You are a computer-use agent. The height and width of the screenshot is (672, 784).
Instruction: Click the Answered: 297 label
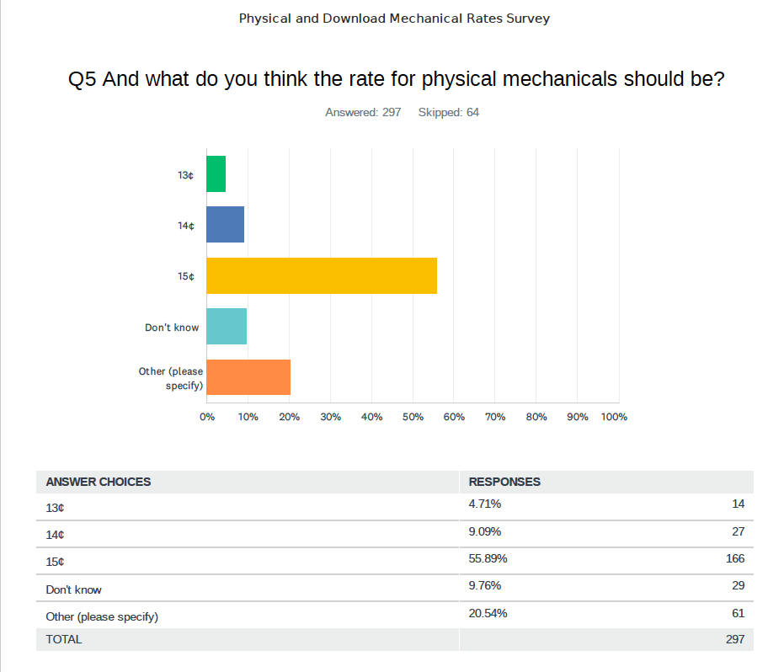[x=363, y=112]
